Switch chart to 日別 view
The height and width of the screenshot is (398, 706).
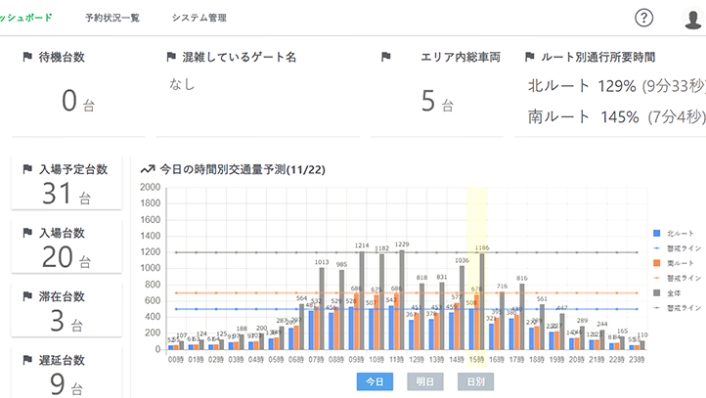coord(475,382)
